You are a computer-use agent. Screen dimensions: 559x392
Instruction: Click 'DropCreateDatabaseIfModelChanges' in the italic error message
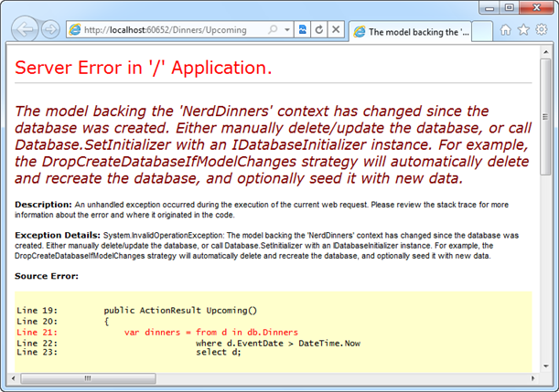coord(169,162)
